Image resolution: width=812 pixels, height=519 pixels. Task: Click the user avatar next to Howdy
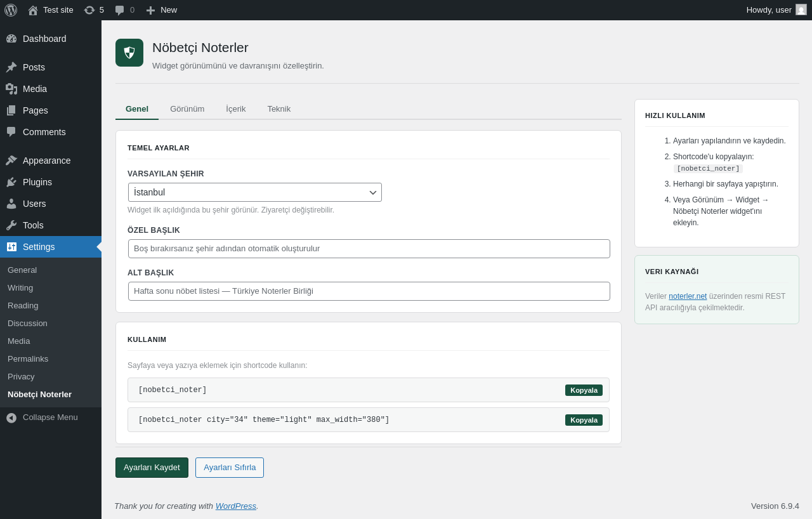tap(801, 10)
